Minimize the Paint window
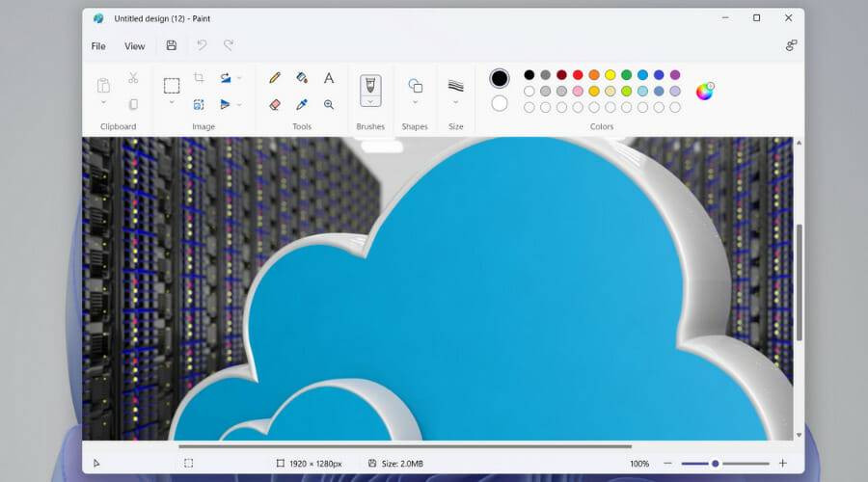Screen dimensions: 868x482 [x=725, y=17]
